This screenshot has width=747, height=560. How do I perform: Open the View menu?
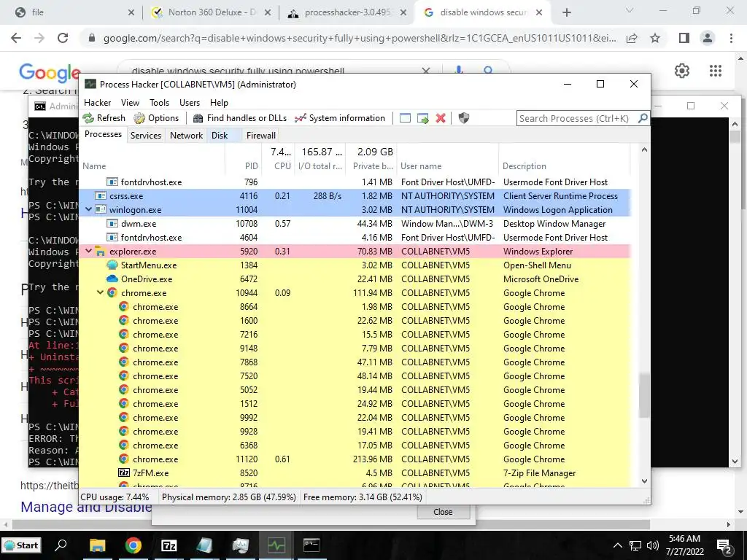tap(130, 103)
